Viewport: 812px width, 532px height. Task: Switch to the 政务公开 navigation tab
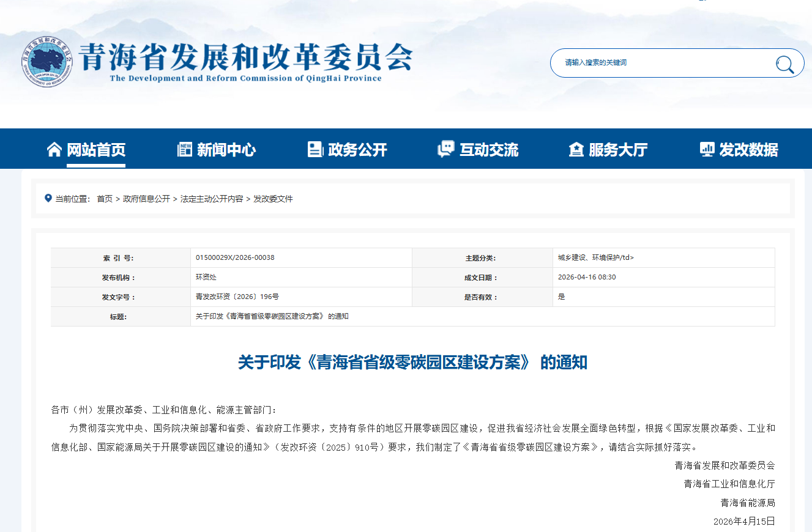click(357, 150)
